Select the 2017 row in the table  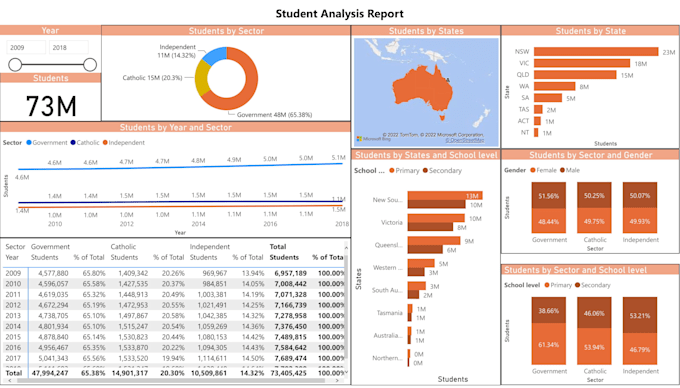173,358
